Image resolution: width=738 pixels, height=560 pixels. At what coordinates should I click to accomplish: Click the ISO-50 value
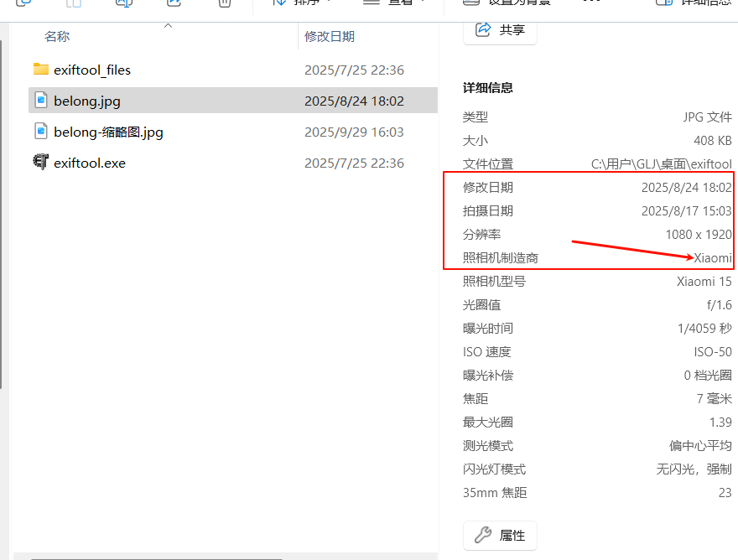tap(713, 352)
